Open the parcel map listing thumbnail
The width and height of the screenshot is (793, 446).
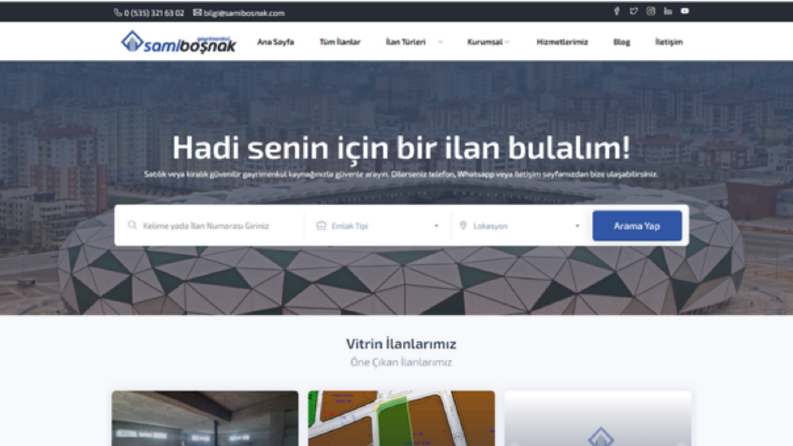click(402, 418)
